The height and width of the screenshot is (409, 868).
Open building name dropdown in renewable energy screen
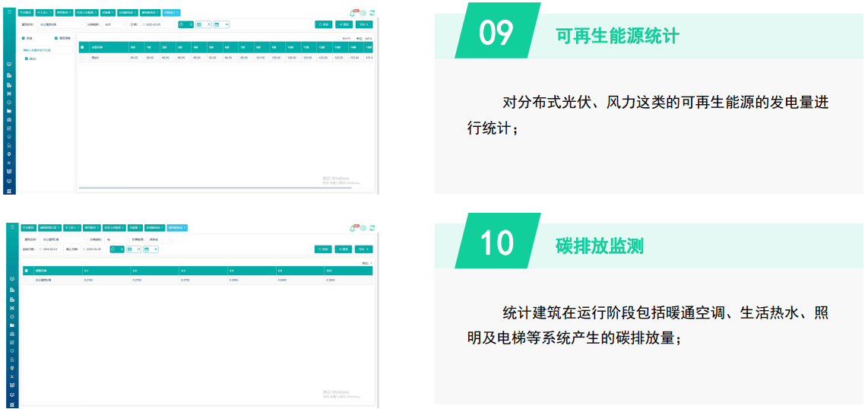click(x=62, y=24)
